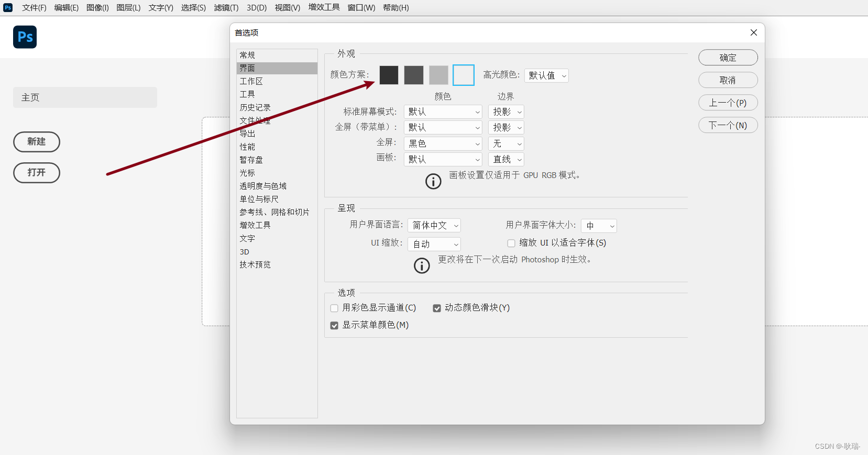The width and height of the screenshot is (868, 455).
Task: Select 文字 in preferences list
Action: click(277, 238)
